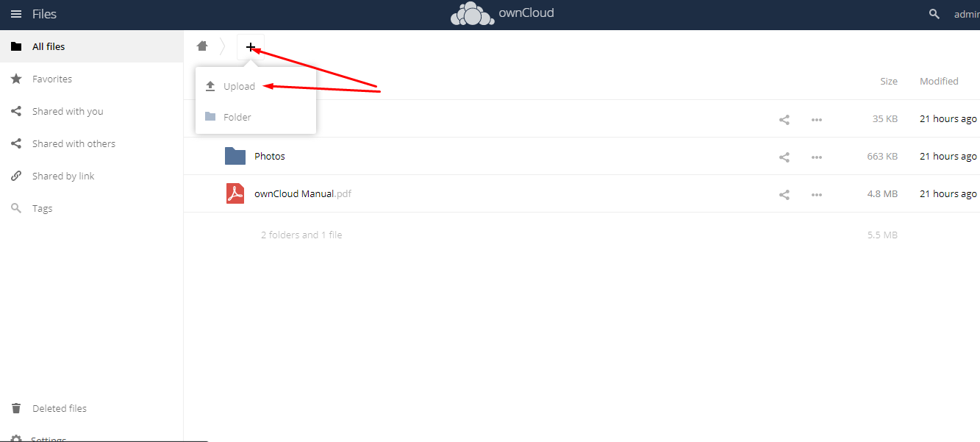Sort files by the Size column header
980x442 pixels.
889,81
